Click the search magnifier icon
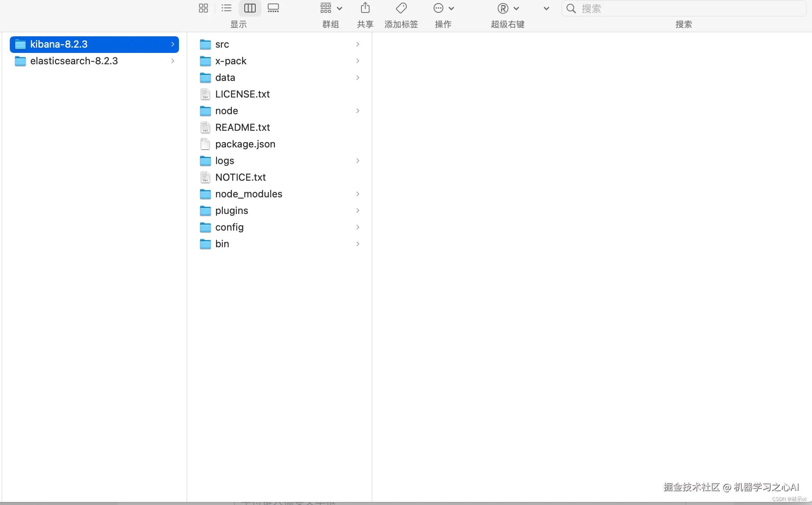The image size is (812, 505). point(571,8)
